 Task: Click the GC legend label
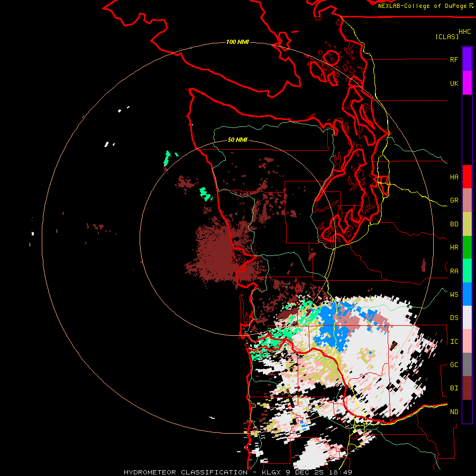click(x=454, y=364)
